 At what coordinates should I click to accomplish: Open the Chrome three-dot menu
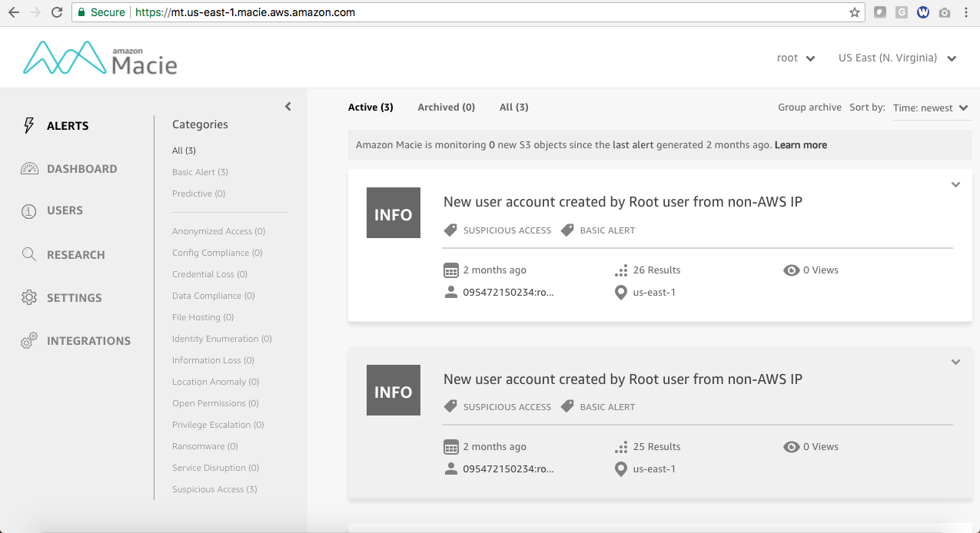tap(966, 12)
